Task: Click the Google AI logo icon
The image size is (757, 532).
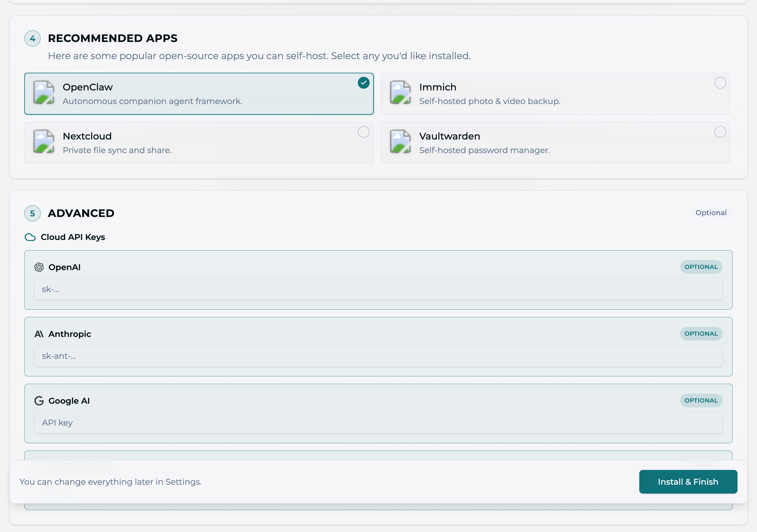Action: point(39,401)
